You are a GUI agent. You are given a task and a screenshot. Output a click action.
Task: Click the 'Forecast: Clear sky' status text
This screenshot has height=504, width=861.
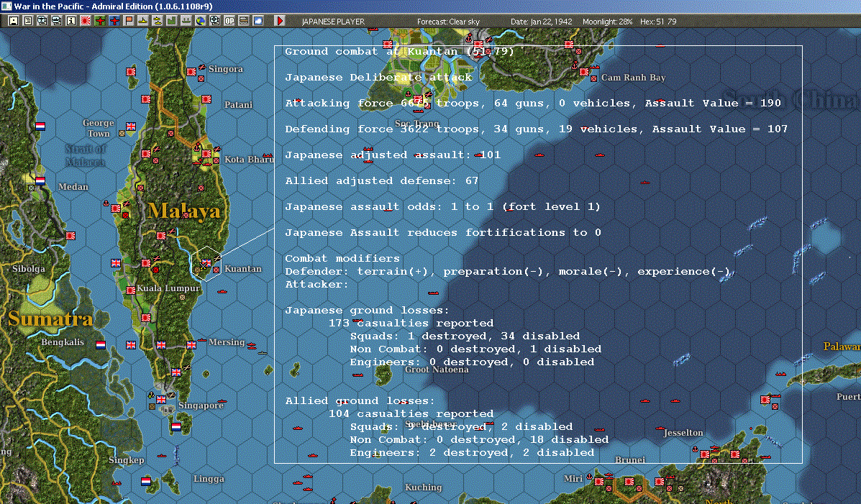click(x=448, y=22)
